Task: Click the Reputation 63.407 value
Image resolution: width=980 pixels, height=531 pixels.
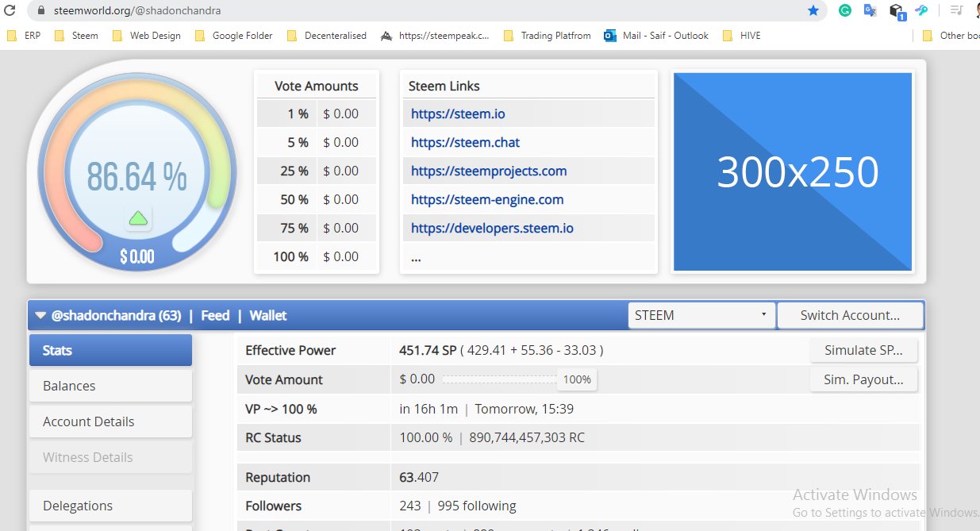Action: tap(419, 477)
